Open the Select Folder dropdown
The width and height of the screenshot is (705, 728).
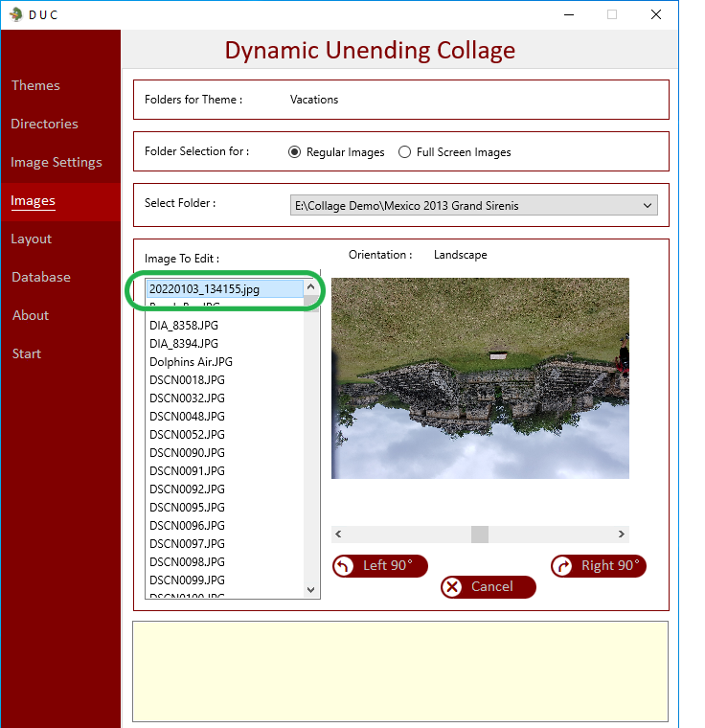(474, 205)
